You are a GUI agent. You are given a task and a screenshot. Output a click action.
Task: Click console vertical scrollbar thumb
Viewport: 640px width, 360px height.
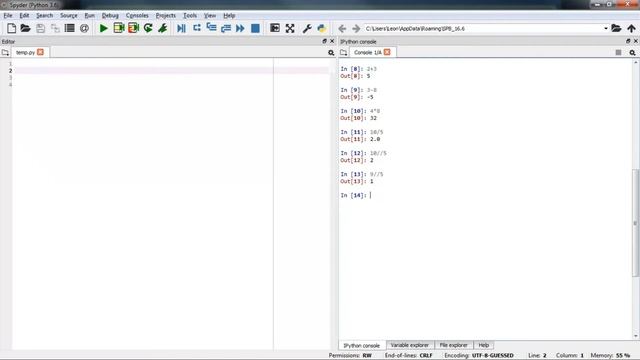(x=636, y=223)
